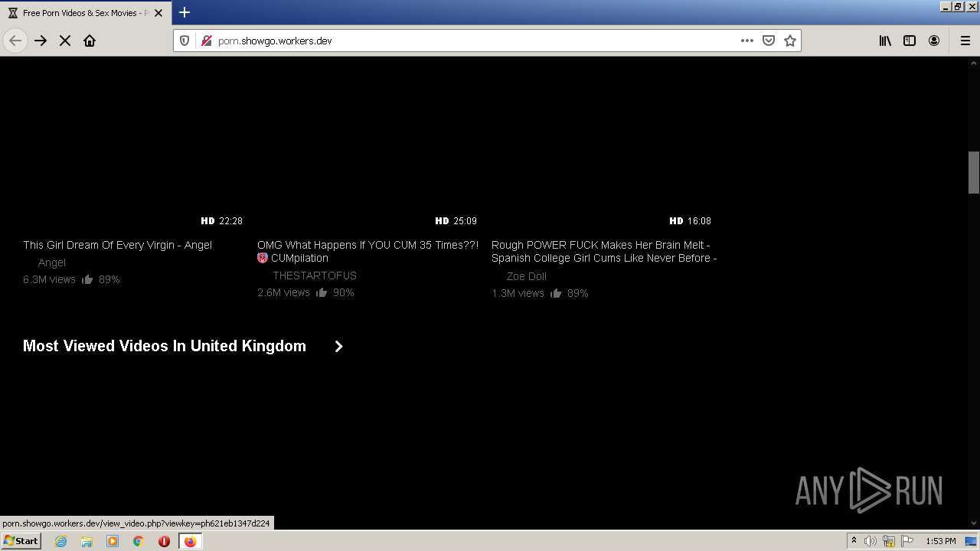
Task: Launch Google Chrome from the taskbar
Action: point(139,541)
